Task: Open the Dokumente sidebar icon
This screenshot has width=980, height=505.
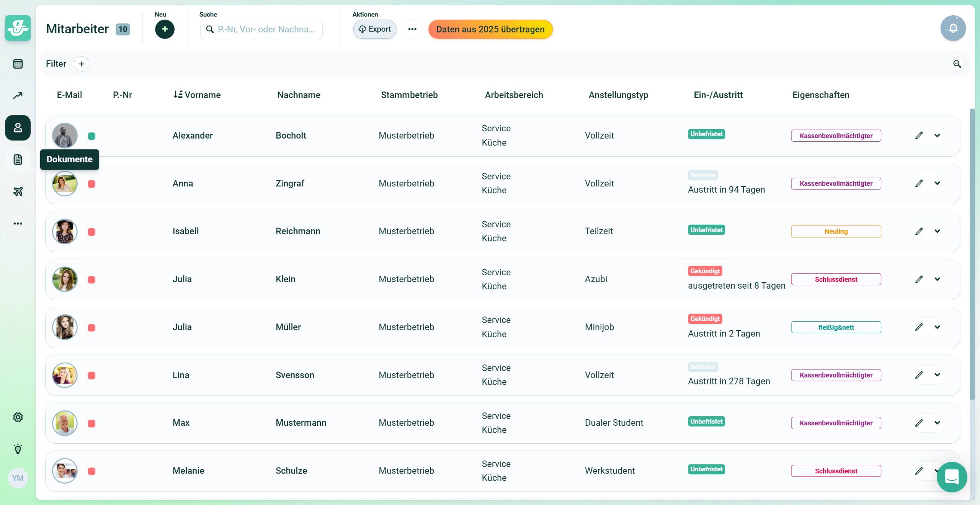Action: coord(18,160)
